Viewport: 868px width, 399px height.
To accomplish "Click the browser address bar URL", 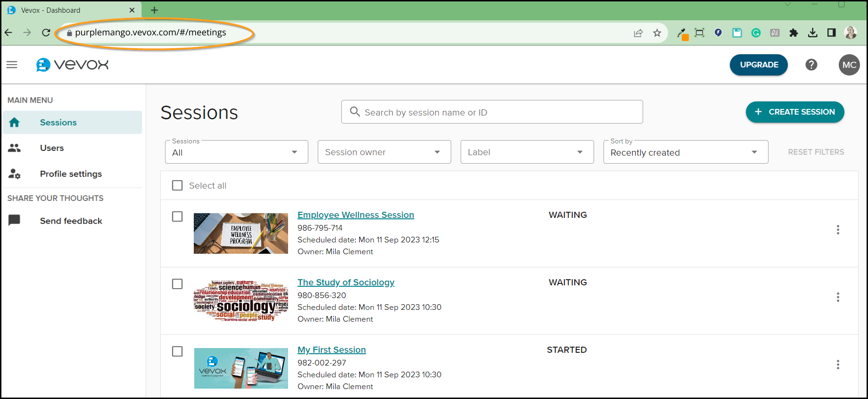I will [x=150, y=33].
